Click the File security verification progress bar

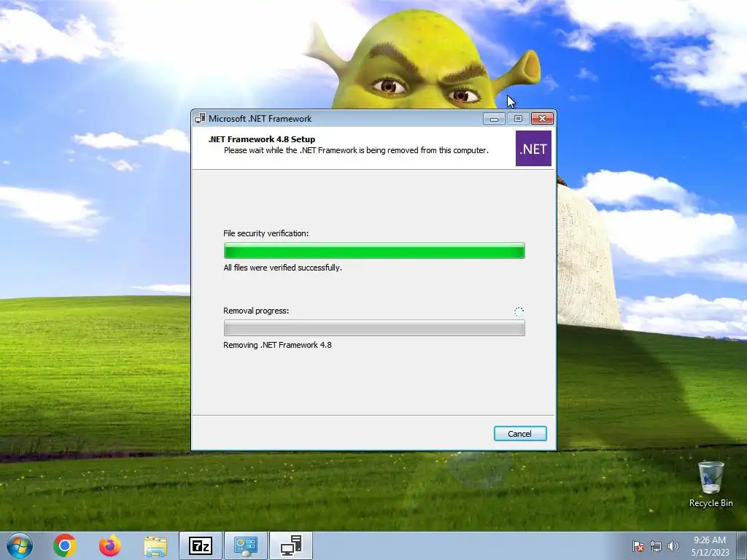pyautogui.click(x=374, y=251)
